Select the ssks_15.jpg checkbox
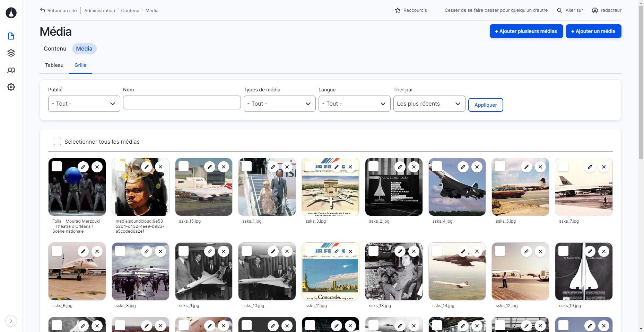This screenshot has height=332, width=644. click(184, 167)
